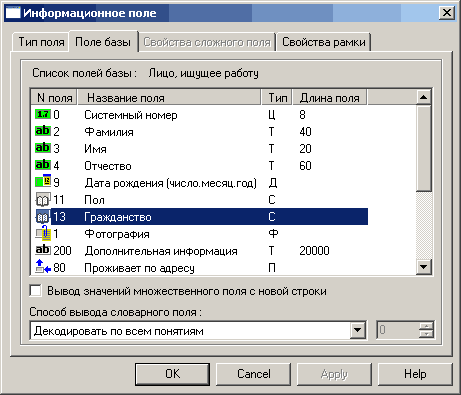Click the Длина поля column header
Image resolution: width=461 pixels, height=395 pixels.
pyautogui.click(x=330, y=98)
